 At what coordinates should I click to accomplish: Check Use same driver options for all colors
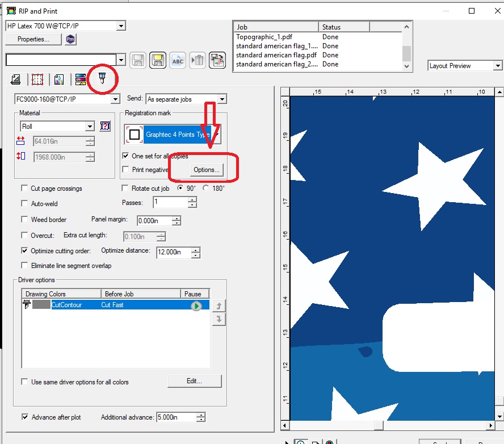pyautogui.click(x=24, y=382)
